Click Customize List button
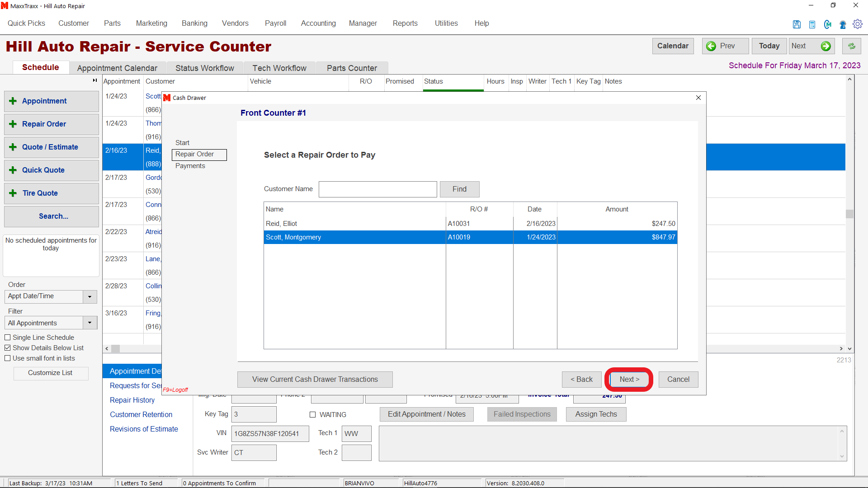 (50, 373)
